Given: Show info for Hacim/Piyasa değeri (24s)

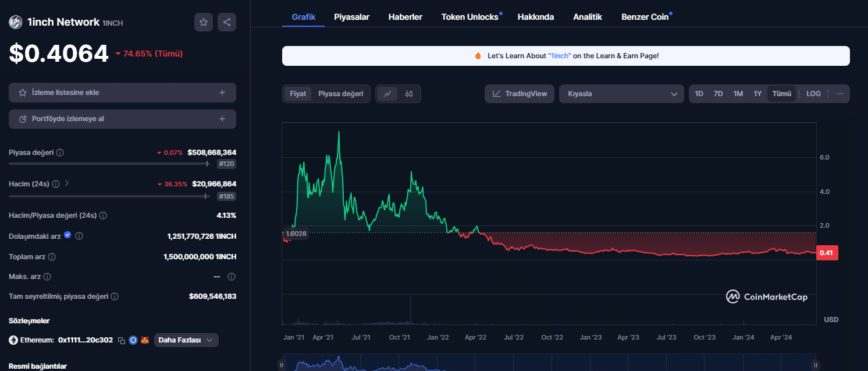Looking at the screenshot, I should tap(103, 215).
